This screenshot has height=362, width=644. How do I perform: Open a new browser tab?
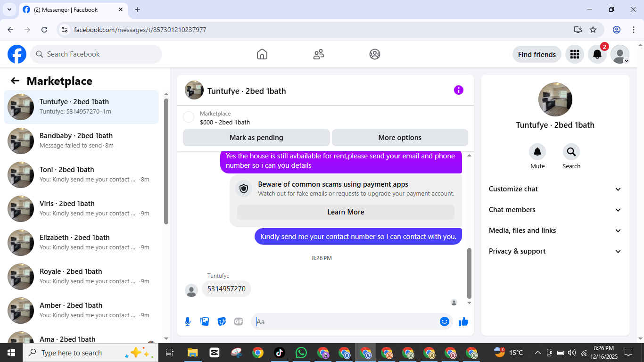point(138,9)
